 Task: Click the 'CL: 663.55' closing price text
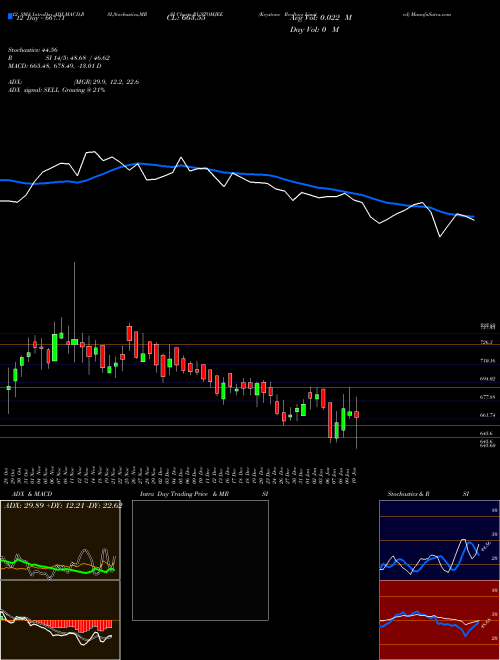(186, 18)
